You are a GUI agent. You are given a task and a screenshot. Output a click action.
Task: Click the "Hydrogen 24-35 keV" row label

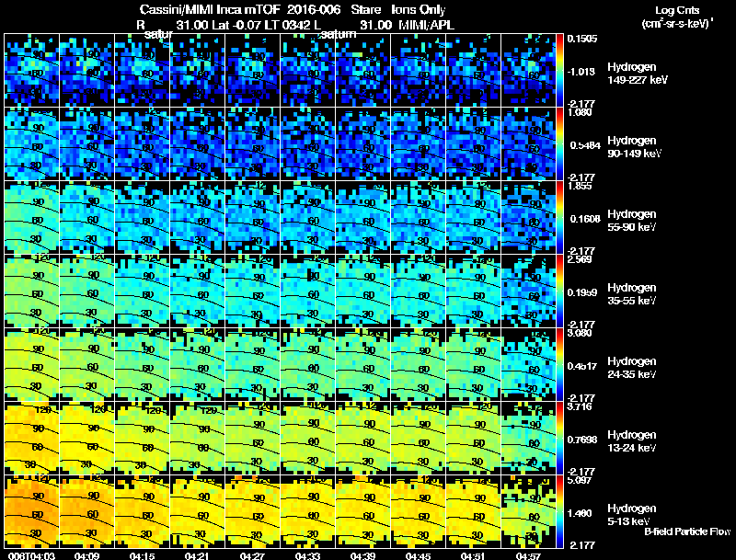(632, 368)
